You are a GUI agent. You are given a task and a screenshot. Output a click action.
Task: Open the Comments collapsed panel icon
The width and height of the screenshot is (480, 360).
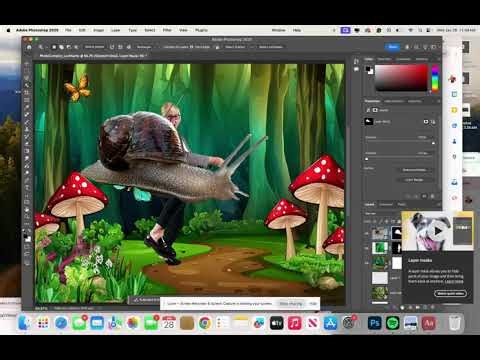tap(356, 69)
